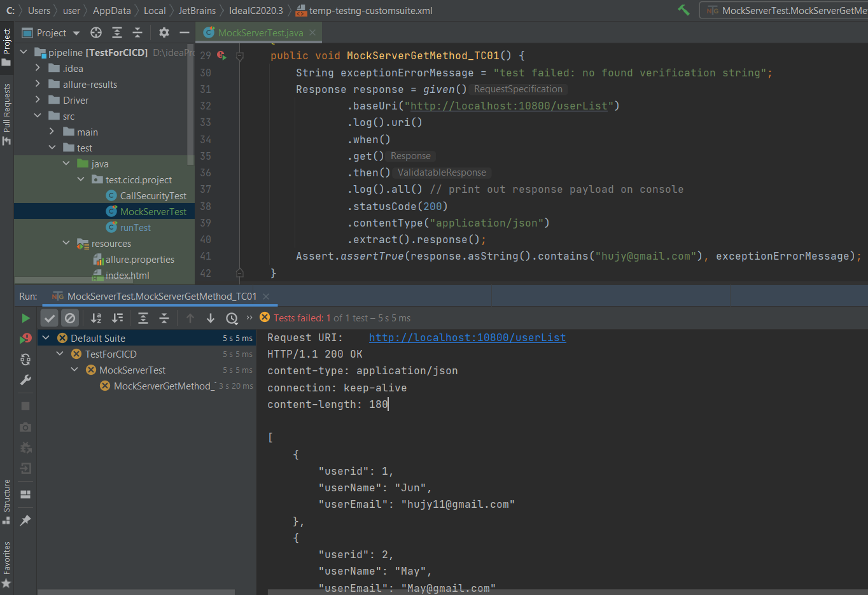This screenshot has height=595, width=868.
Task: Collapse MockServerTest node in test results
Action: pyautogui.click(x=74, y=370)
